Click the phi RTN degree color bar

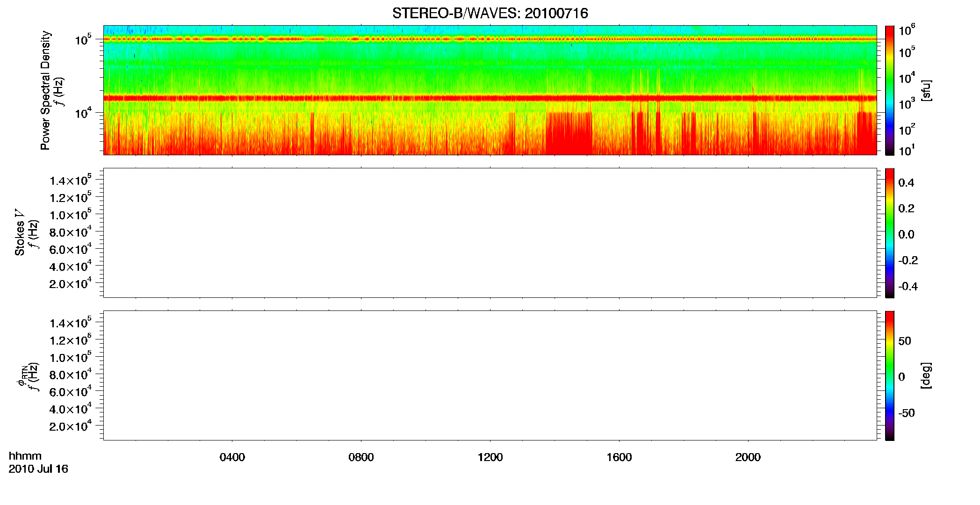tap(890, 375)
